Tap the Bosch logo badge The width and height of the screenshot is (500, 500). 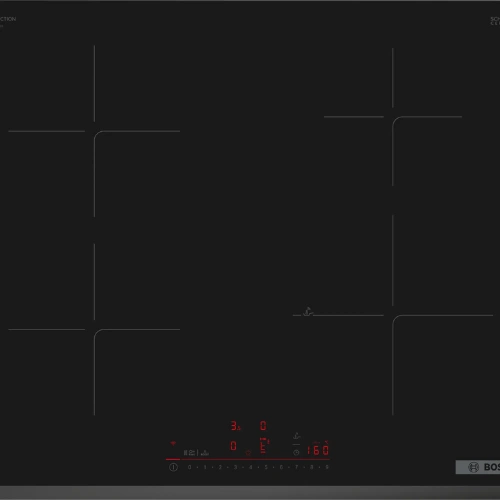[x=478, y=467]
